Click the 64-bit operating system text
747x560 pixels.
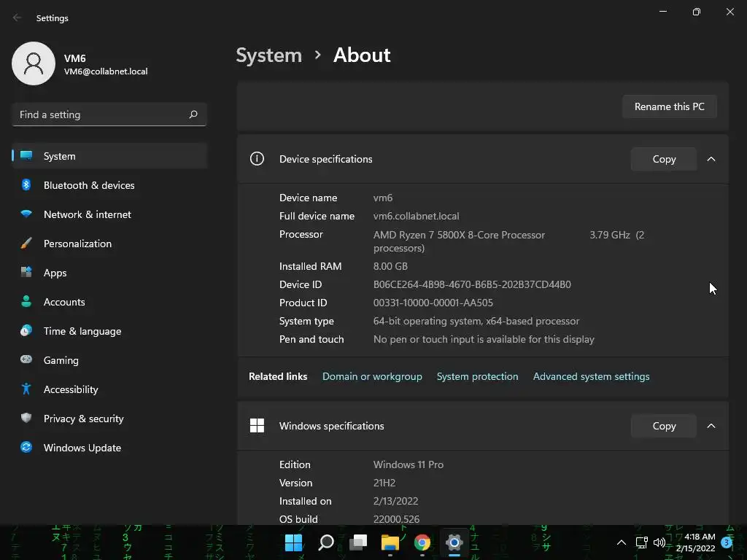476,321
